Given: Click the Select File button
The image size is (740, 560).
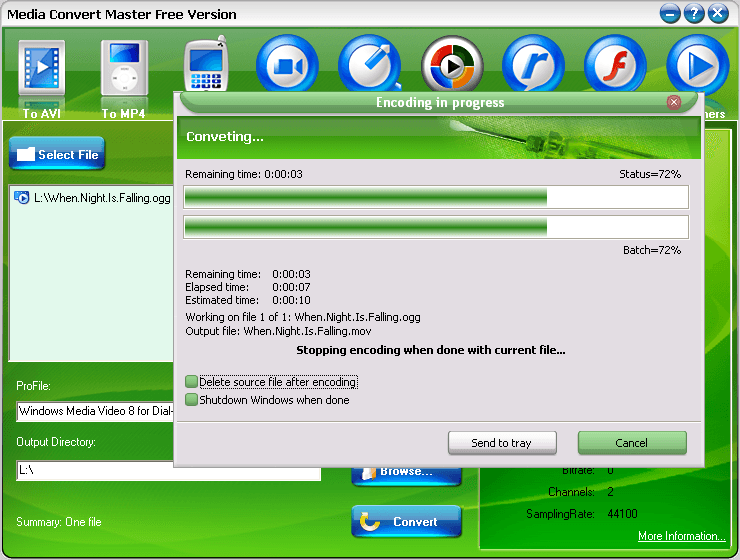Looking at the screenshot, I should [x=57, y=153].
